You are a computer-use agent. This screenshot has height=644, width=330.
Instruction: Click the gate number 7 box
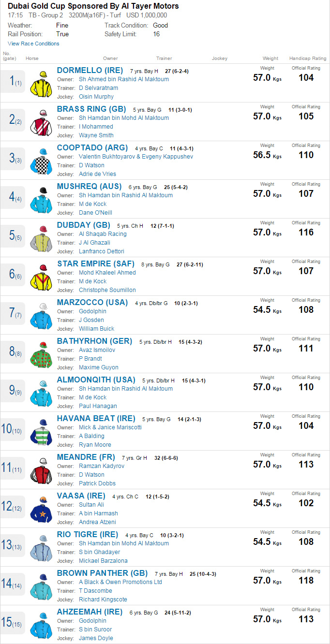pos(13,313)
